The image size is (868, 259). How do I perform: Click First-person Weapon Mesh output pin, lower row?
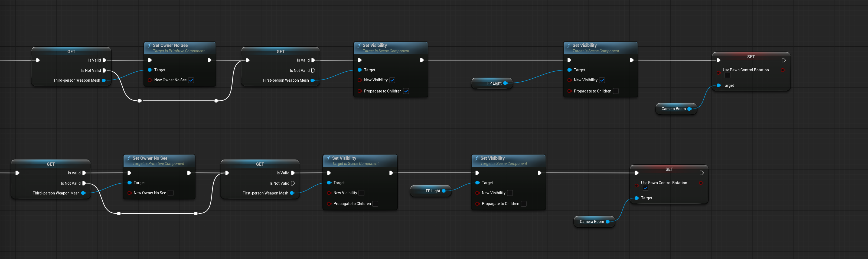tap(292, 193)
